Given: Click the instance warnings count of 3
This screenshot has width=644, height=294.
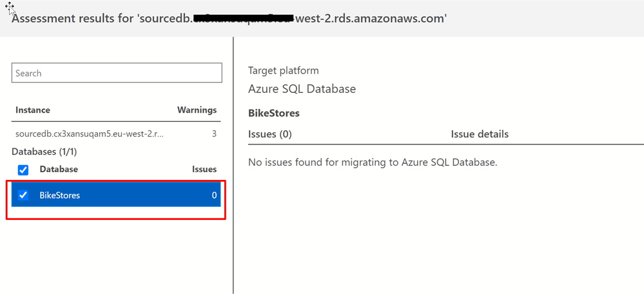Looking at the screenshot, I should [214, 134].
